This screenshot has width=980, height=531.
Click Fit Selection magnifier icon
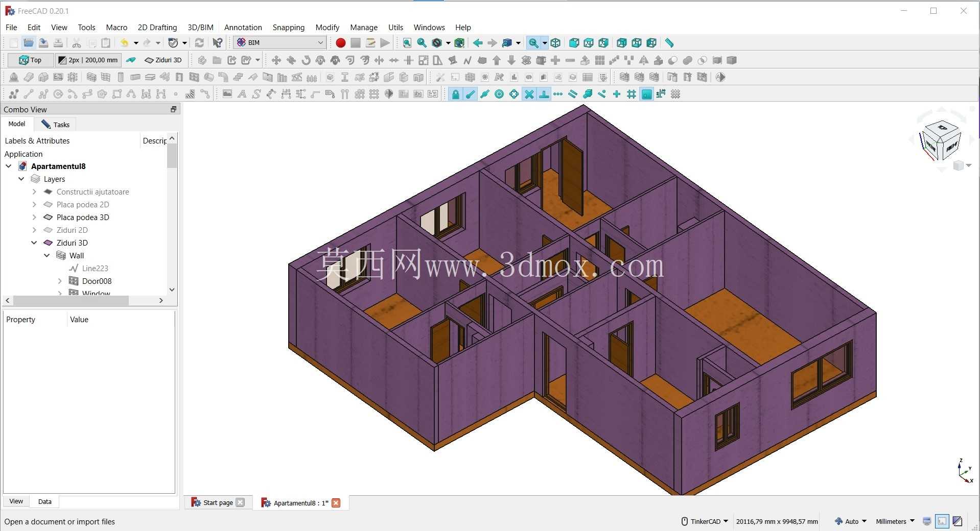click(422, 43)
